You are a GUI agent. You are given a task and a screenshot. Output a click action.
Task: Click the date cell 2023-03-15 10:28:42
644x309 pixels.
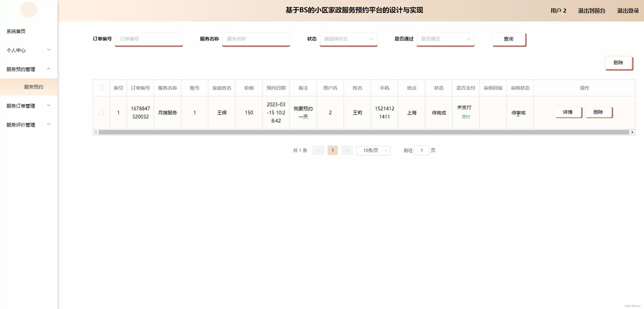click(276, 113)
